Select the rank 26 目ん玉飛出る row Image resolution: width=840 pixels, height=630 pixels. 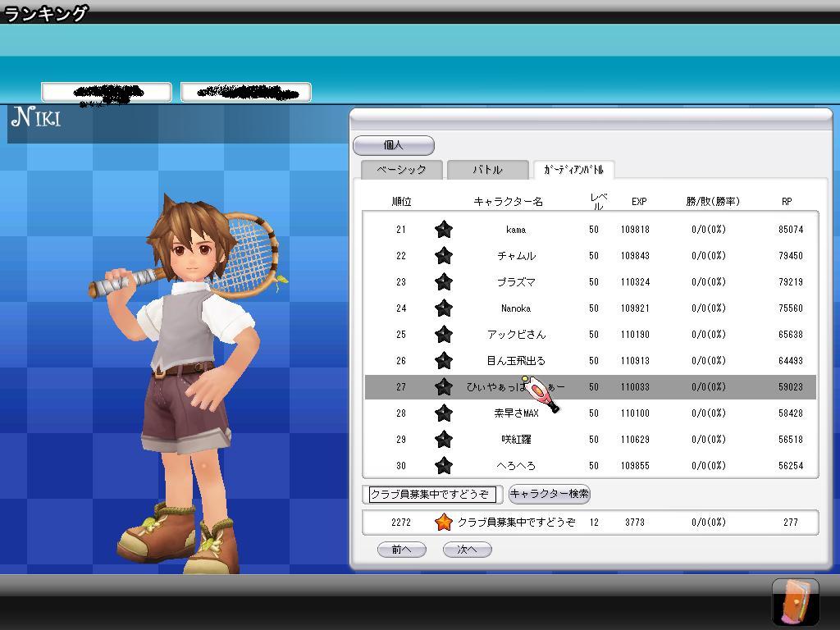[x=590, y=361]
